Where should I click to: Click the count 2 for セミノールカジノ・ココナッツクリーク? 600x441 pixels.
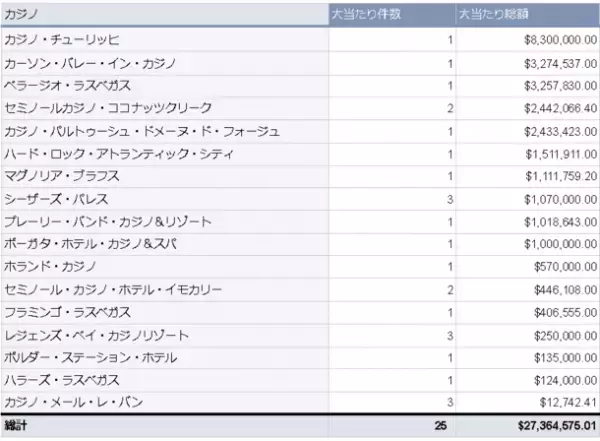[x=450, y=108]
